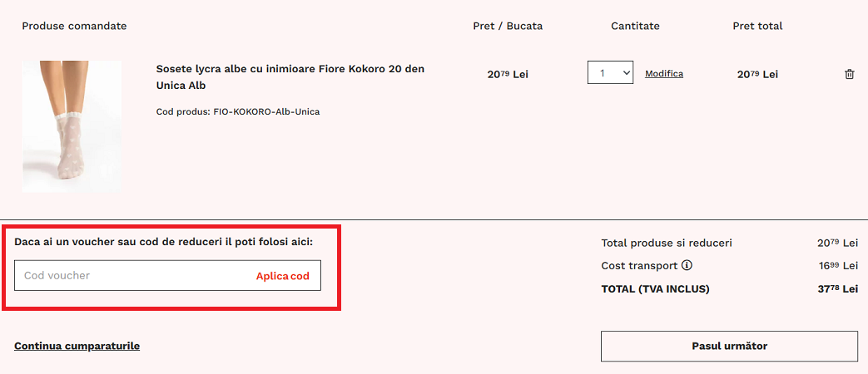Click the info icon beside Cost transport

(x=687, y=266)
